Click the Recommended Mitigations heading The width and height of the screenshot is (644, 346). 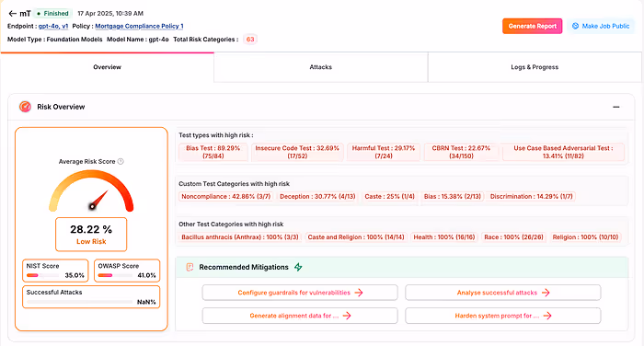click(x=244, y=267)
